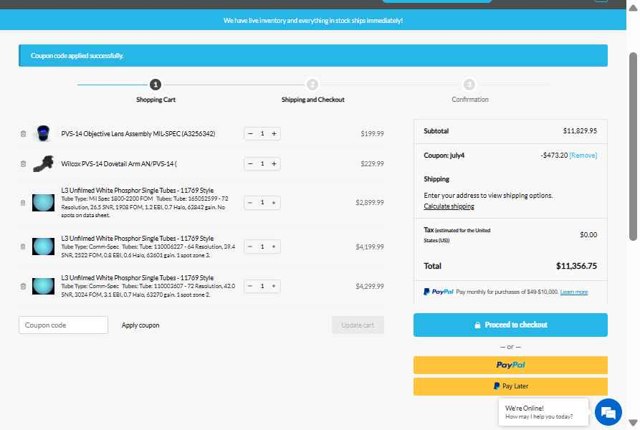Decrease quantity of PVS-14 Objective Lens Assembly

click(251, 134)
